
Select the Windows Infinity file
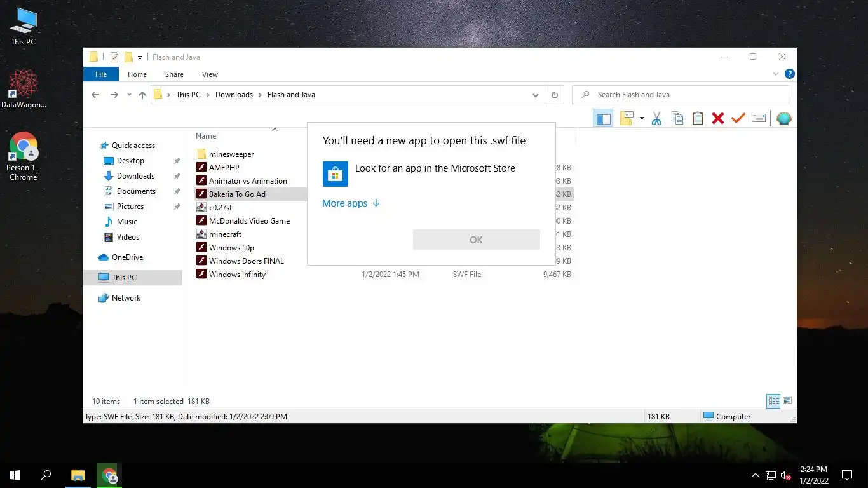coord(237,274)
